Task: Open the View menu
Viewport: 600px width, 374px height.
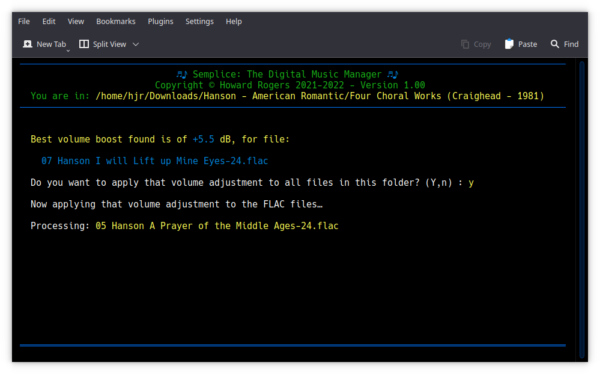Action: (76, 21)
